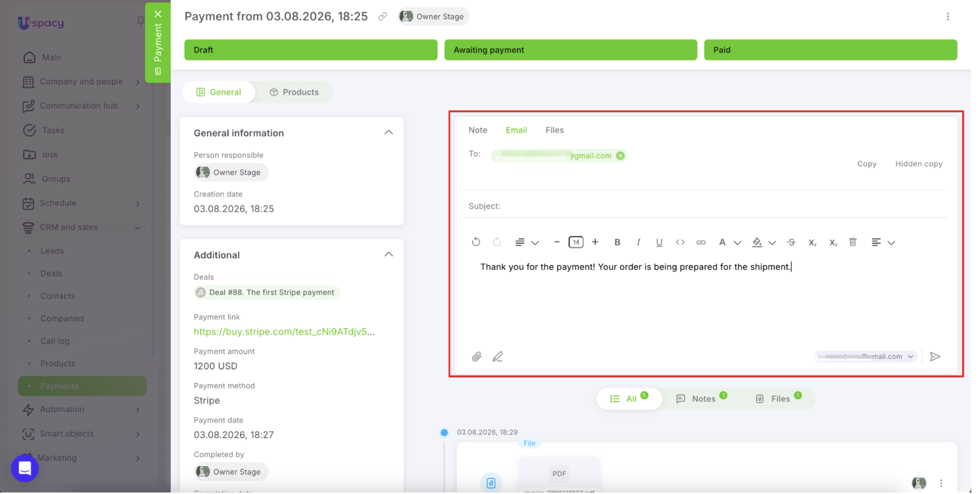Go to Main in the sidebar
The height and width of the screenshot is (494, 980).
point(52,57)
